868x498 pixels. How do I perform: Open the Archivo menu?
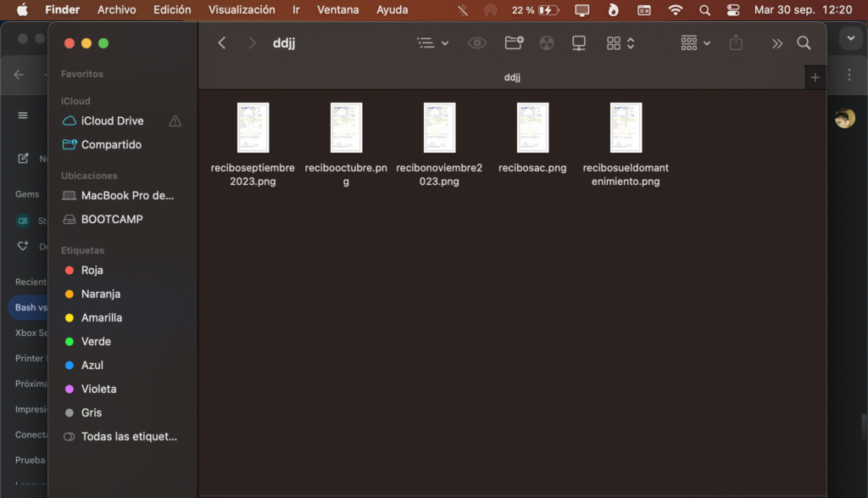(x=116, y=10)
